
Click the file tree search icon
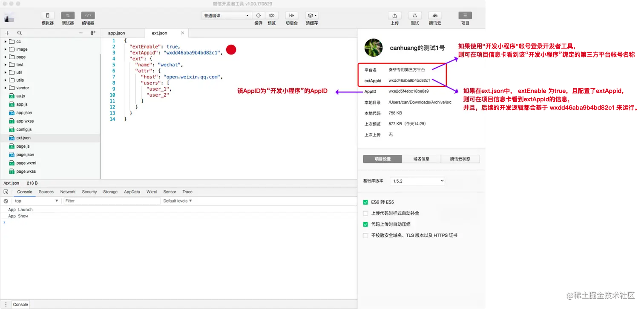click(20, 33)
